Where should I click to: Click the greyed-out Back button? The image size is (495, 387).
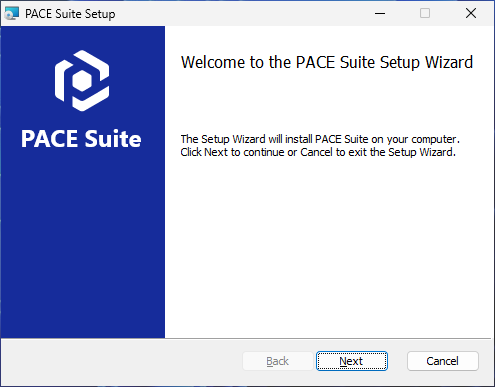[277, 361]
